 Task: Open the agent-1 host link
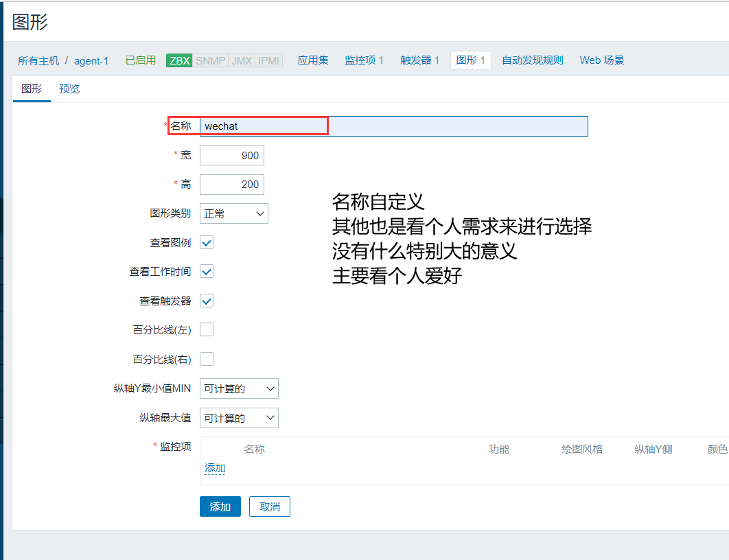pyautogui.click(x=91, y=61)
